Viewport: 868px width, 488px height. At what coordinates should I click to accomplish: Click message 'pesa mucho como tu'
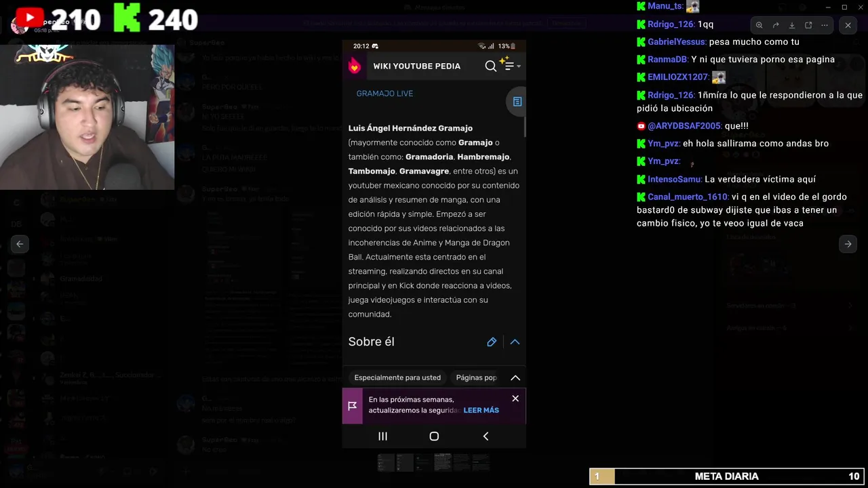click(754, 42)
